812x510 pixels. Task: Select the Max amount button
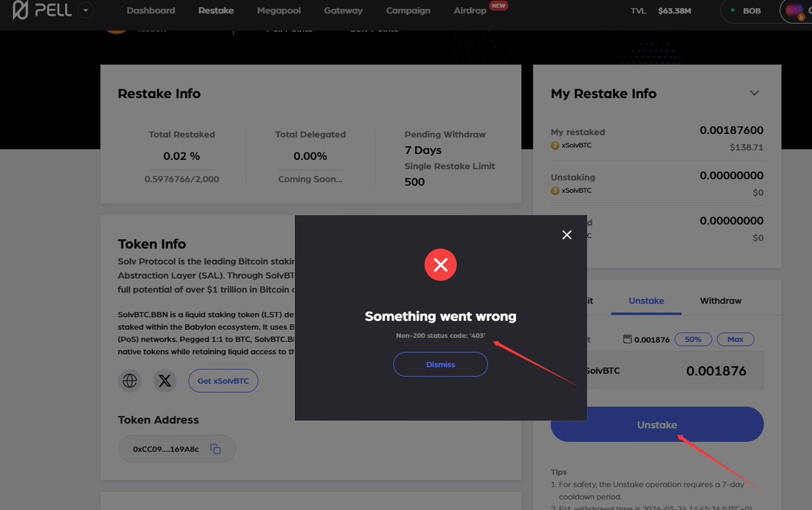click(736, 339)
